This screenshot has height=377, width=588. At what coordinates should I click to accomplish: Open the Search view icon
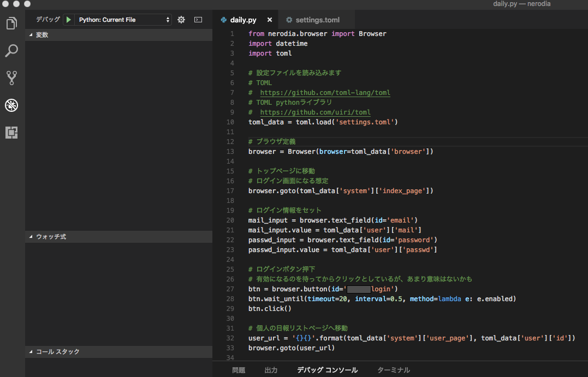[11, 51]
